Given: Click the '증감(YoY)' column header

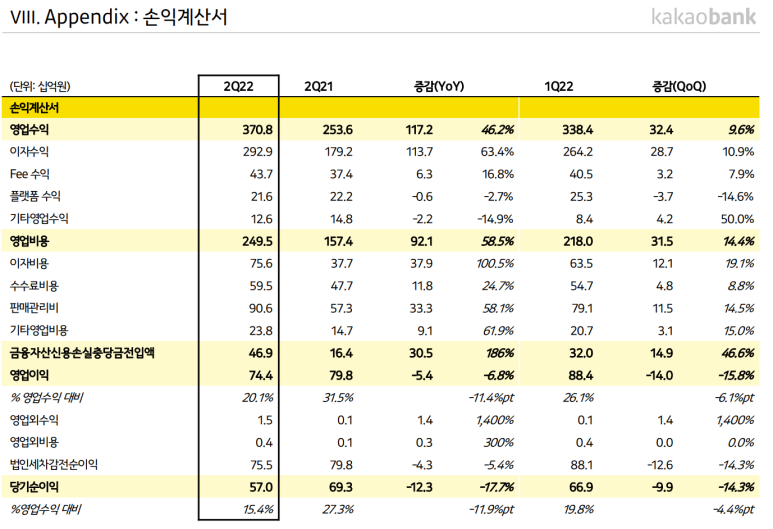Looking at the screenshot, I should [x=439, y=86].
